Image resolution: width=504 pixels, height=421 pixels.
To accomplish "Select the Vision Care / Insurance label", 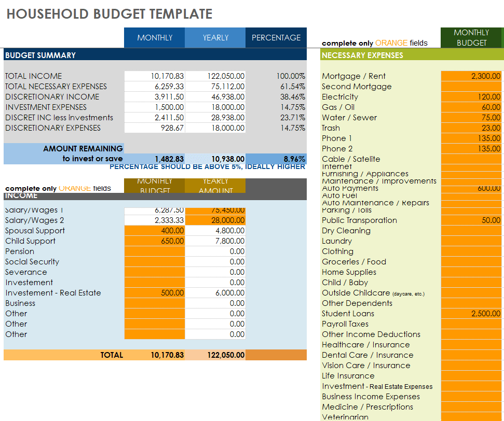I will (x=366, y=366).
